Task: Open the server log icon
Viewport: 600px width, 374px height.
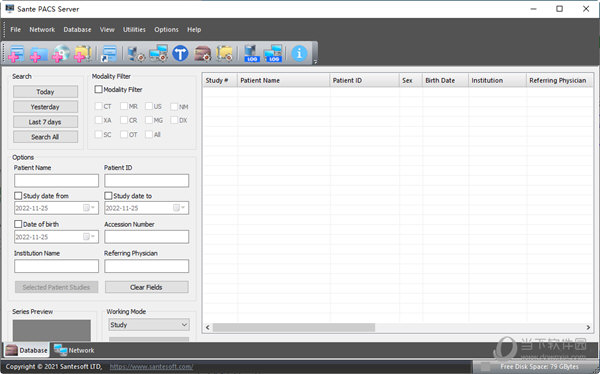Action: pyautogui.click(x=251, y=53)
